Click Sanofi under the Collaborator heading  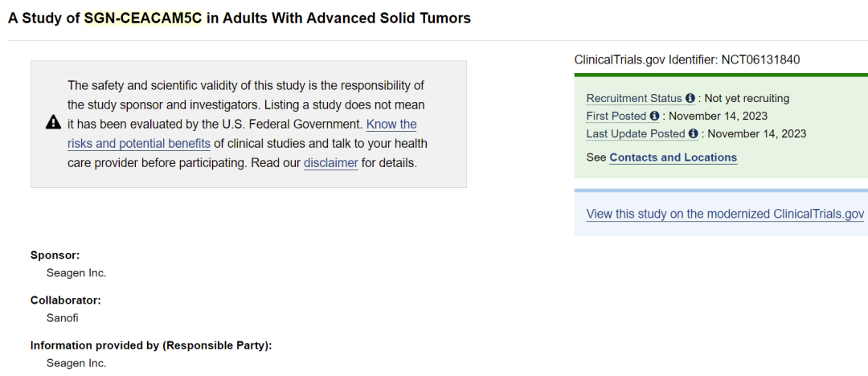62,317
